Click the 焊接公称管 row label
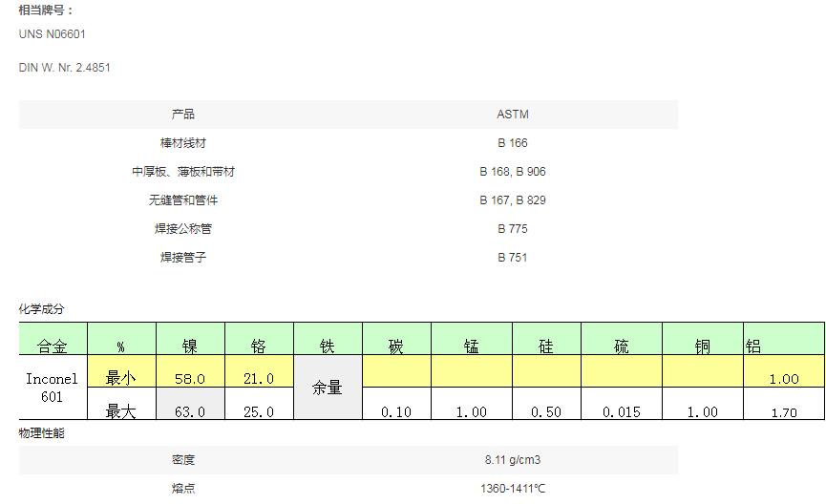 [x=183, y=228]
